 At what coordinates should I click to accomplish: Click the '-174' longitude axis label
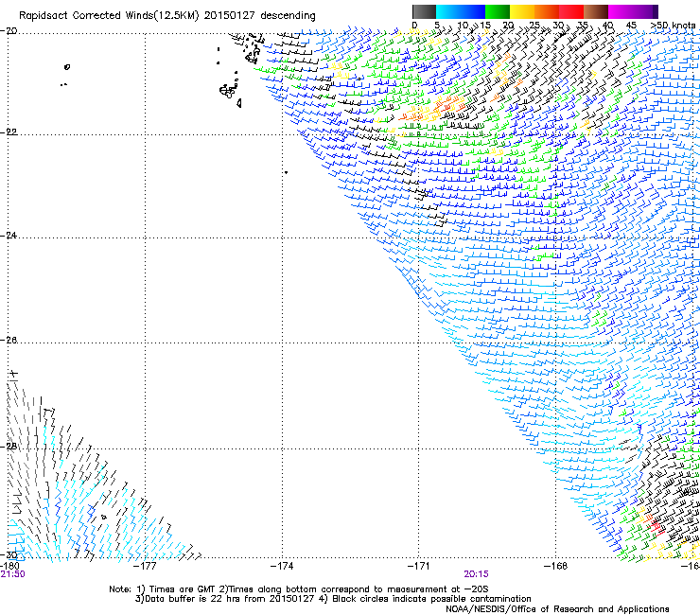click(x=282, y=566)
